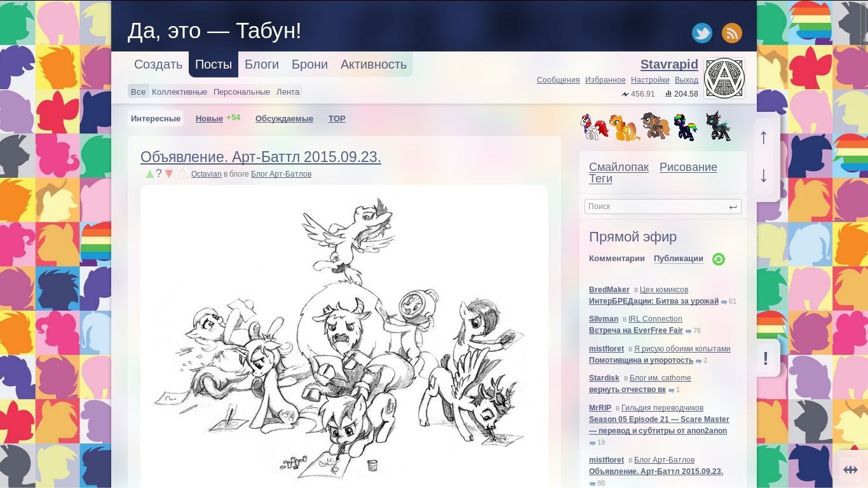Reveal the post rating via the question mark
This screenshot has width=868, height=488.
tap(159, 173)
